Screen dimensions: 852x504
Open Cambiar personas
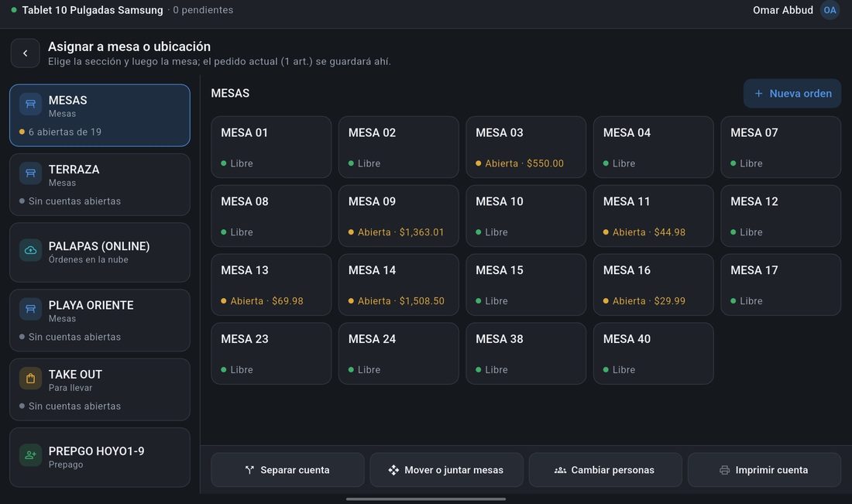[x=606, y=470]
